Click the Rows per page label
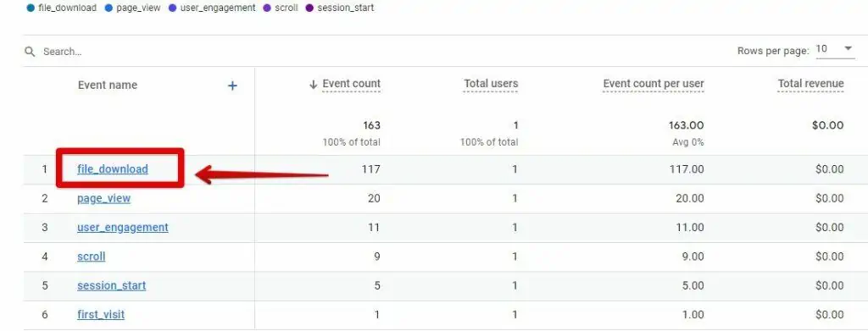Viewport: 868px width, 331px height. [x=773, y=51]
